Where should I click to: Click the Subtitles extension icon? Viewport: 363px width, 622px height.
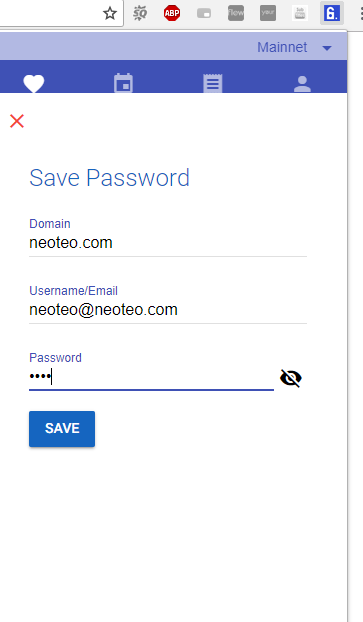pyautogui.click(x=300, y=13)
